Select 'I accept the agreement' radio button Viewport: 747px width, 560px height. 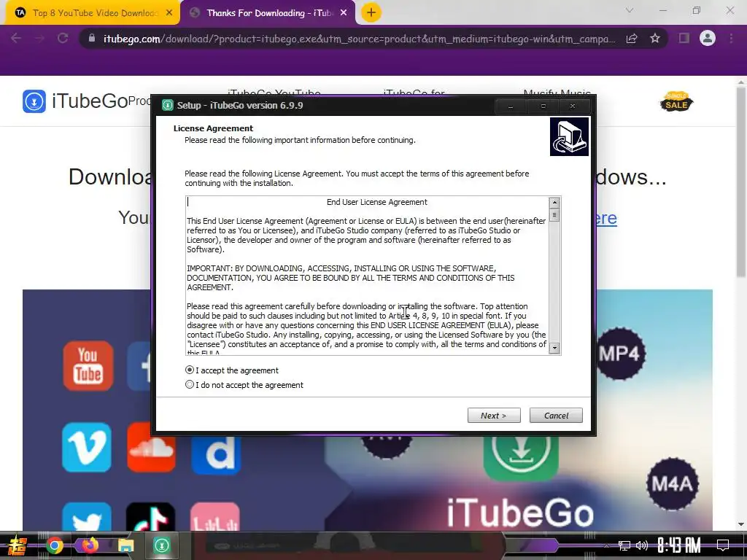point(190,370)
